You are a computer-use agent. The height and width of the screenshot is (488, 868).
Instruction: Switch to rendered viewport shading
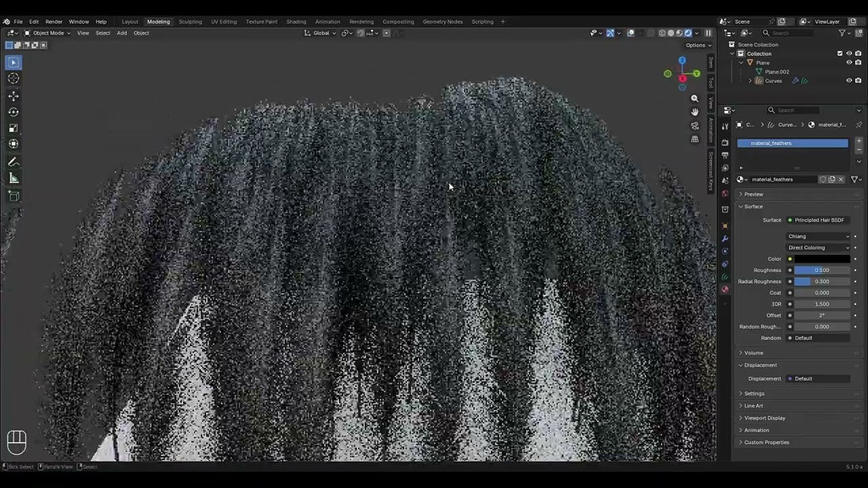[x=688, y=33]
